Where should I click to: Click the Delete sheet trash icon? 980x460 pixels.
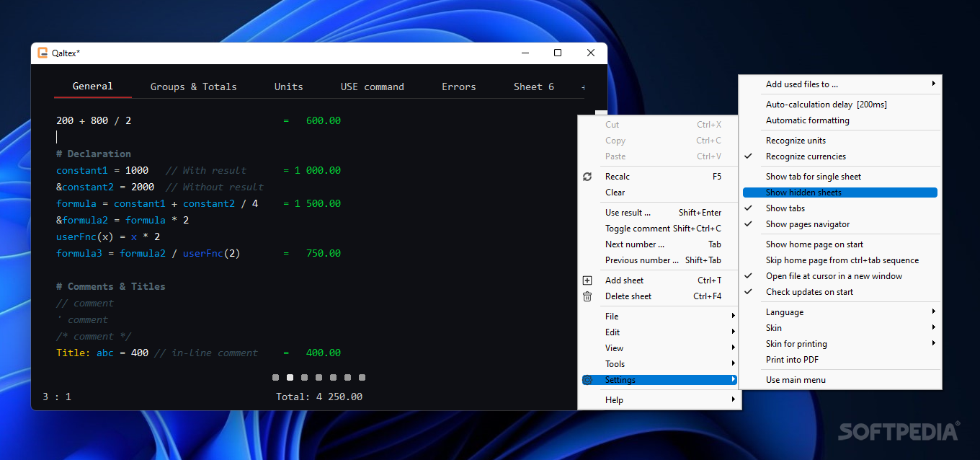587,296
